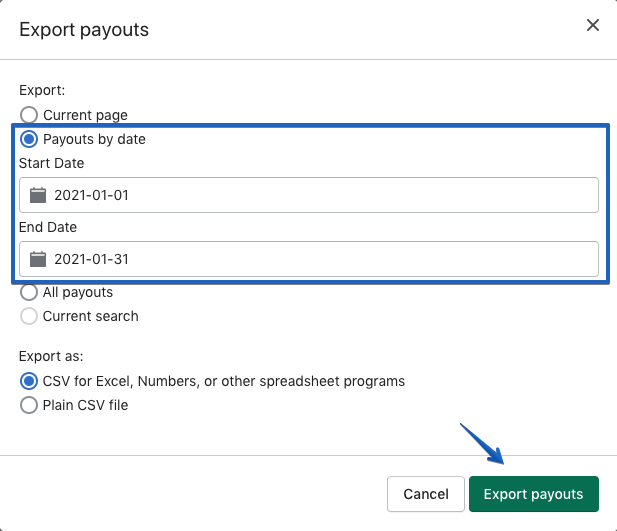The image size is (617, 531).
Task: Click the green Export payouts button
Action: pyautogui.click(x=533, y=494)
